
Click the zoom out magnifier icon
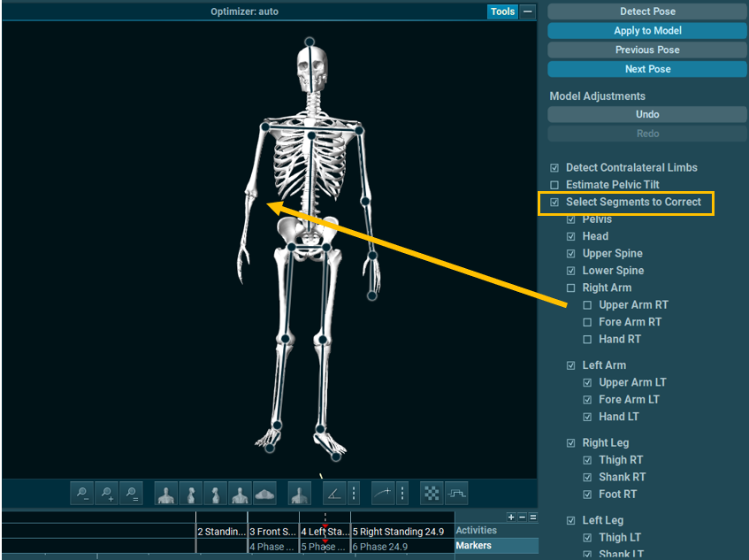82,493
